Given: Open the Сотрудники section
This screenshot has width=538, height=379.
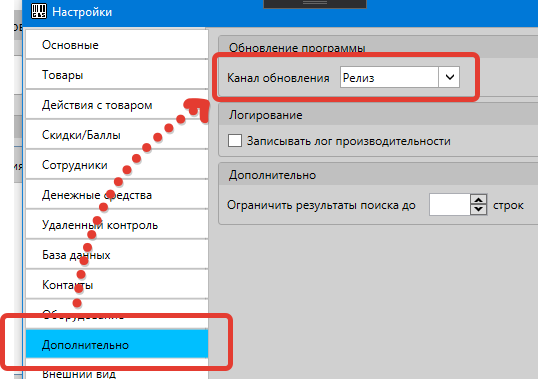Looking at the screenshot, I should point(117,165).
